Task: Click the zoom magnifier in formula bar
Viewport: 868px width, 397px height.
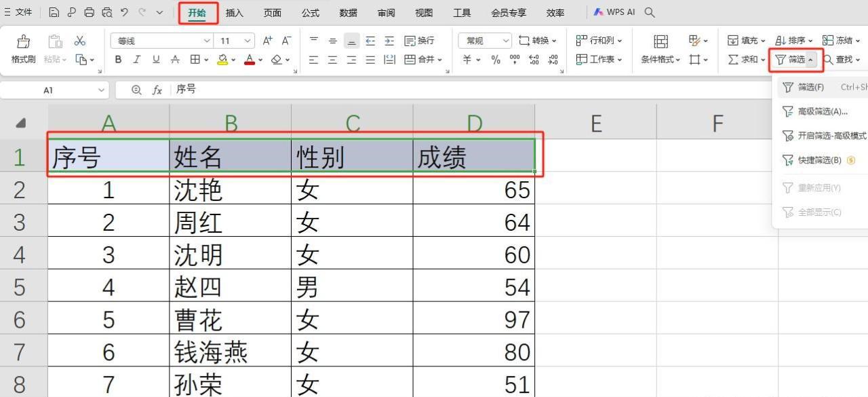Action: [136, 90]
